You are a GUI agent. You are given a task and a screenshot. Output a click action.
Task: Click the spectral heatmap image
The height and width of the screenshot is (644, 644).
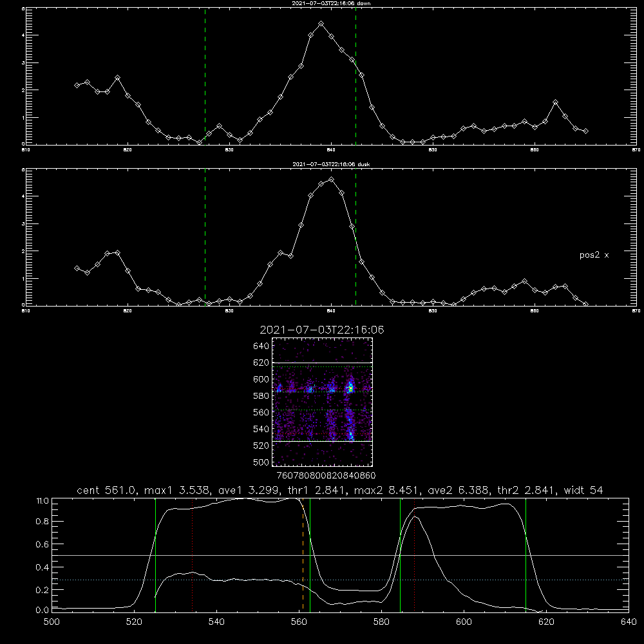323,402
